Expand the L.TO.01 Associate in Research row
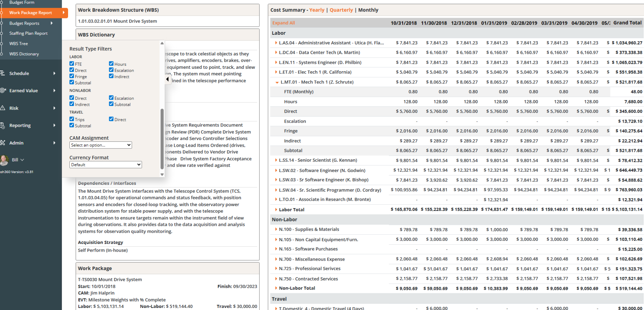This screenshot has width=644, height=310. 276,199
